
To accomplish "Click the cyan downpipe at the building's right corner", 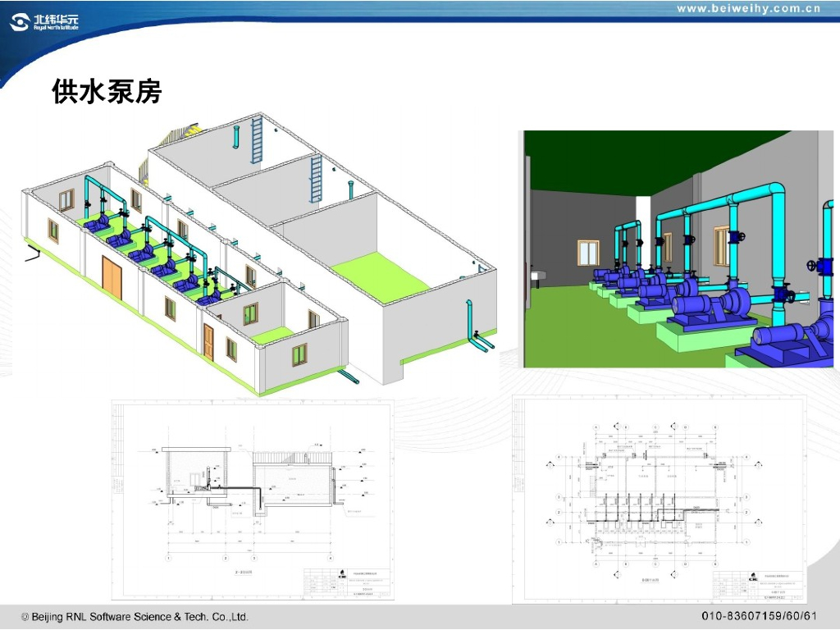I will (x=471, y=324).
